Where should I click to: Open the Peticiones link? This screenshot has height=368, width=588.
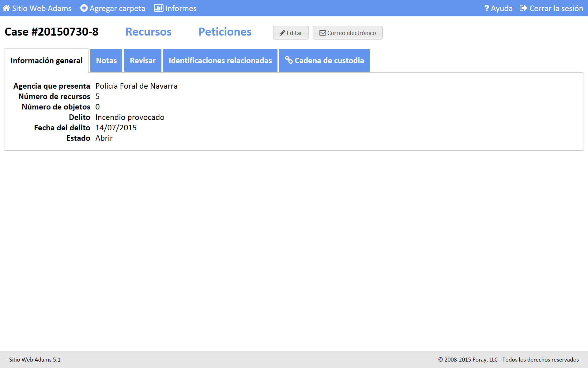click(225, 32)
